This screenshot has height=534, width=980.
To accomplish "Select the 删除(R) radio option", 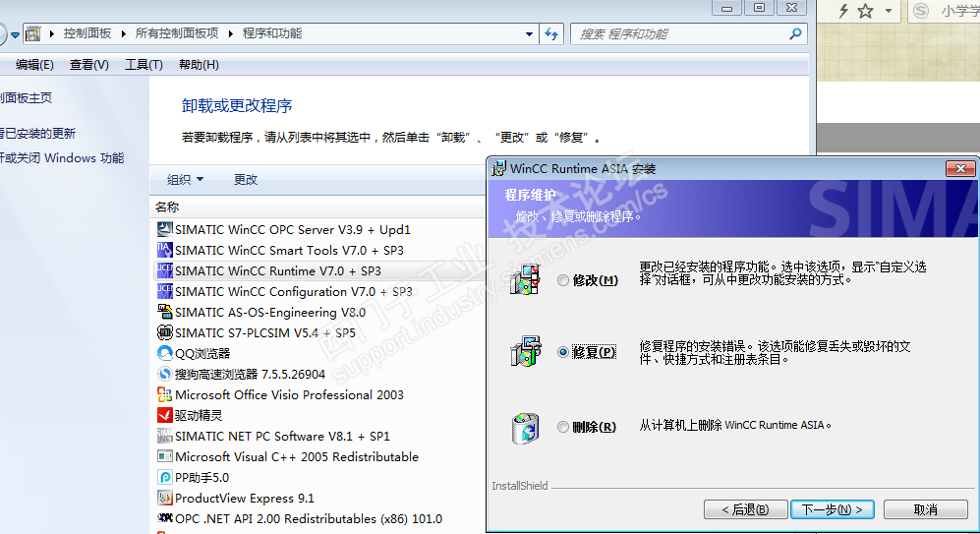I will point(563,427).
